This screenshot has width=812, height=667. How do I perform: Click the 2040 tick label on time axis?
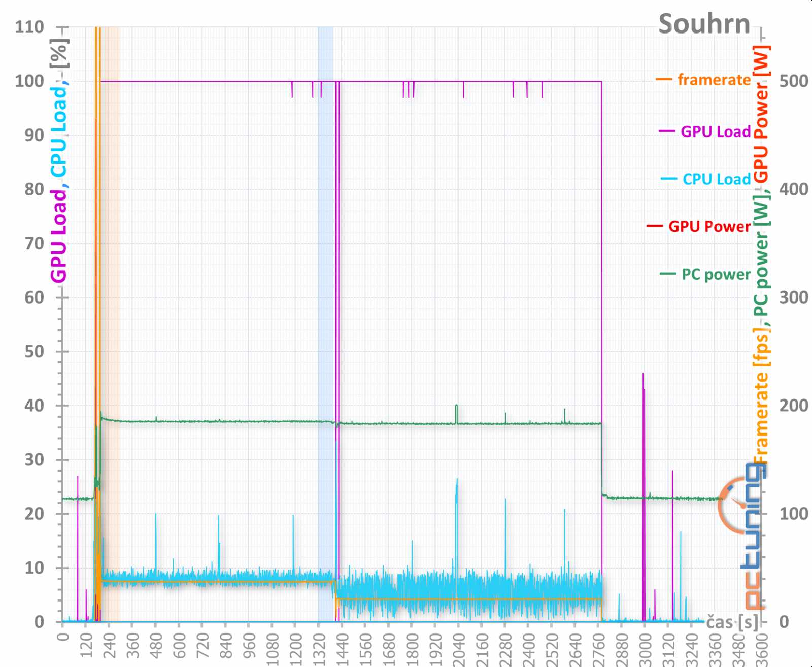(458, 649)
